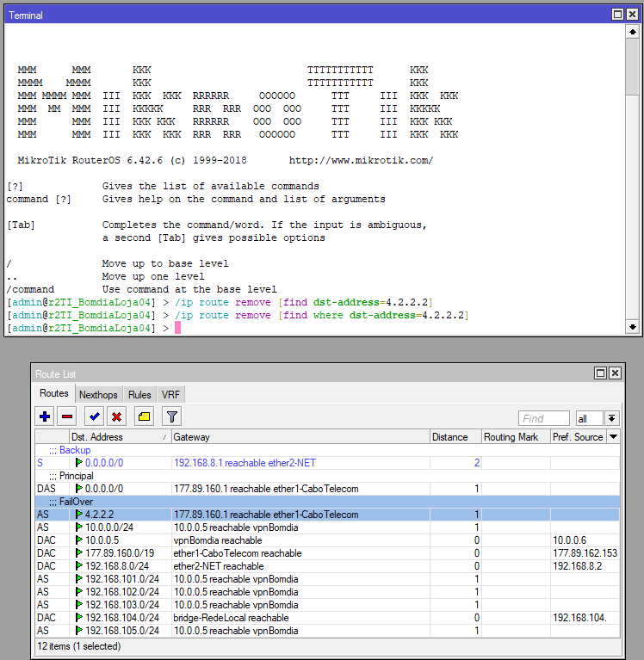Sort by Dst. Address column header

[x=120, y=437]
